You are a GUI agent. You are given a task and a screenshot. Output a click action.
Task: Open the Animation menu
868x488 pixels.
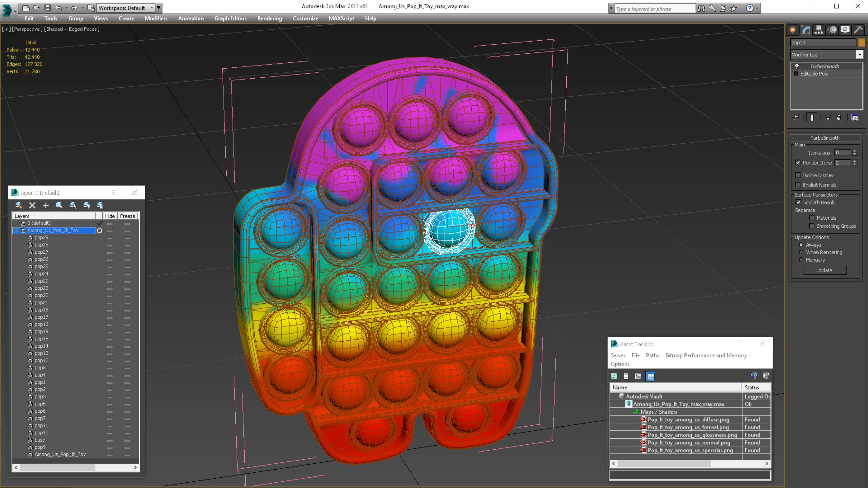click(191, 18)
